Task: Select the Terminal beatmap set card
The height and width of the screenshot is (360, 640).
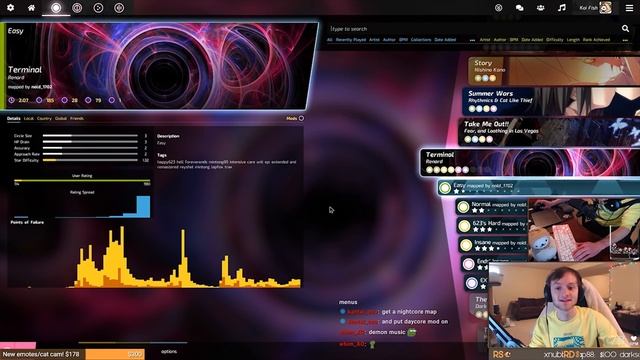Action: [530, 162]
